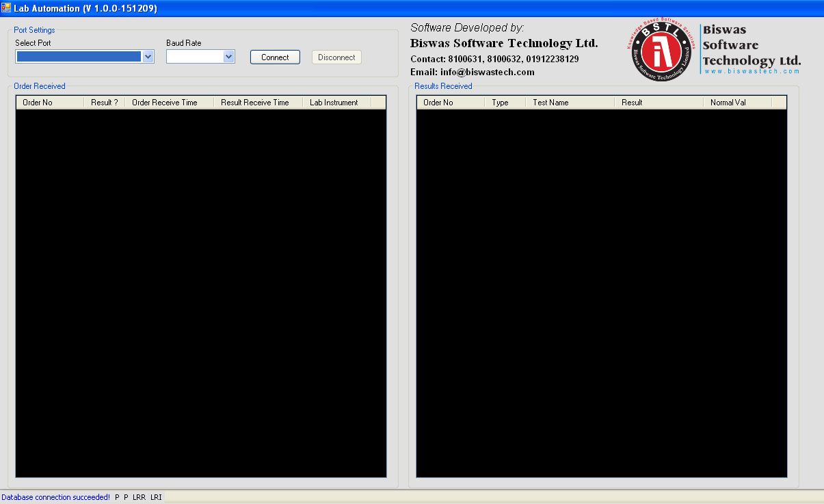Click the info@biswastech.com email text

(x=488, y=72)
